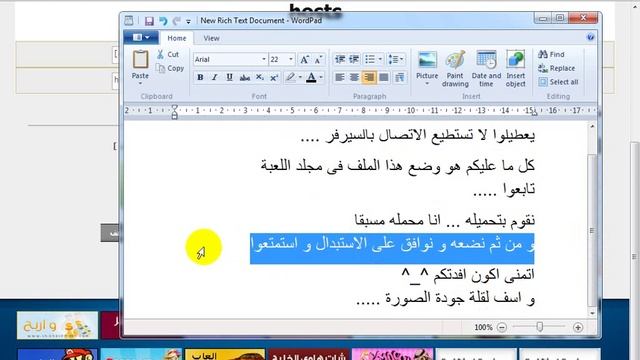Image resolution: width=640 pixels, height=360 pixels.
Task: Expand the font color dropdown arrow
Action: (321, 78)
